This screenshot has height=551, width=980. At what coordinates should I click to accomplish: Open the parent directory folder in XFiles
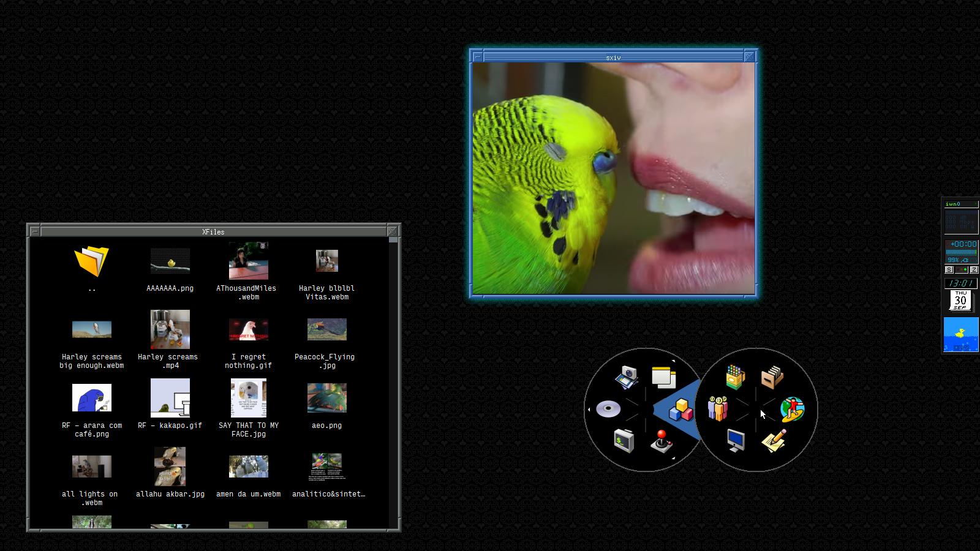[x=92, y=262]
